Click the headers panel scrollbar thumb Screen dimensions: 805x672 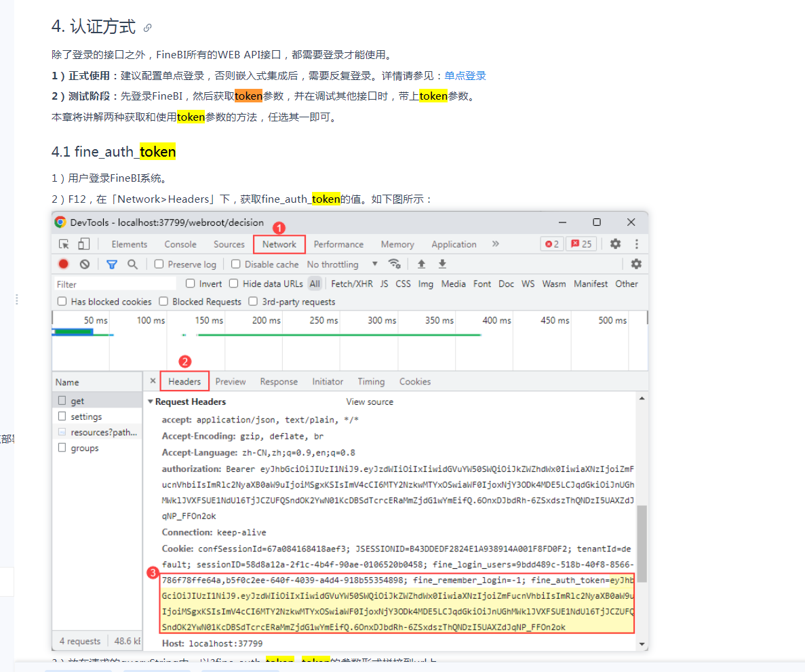click(642, 544)
